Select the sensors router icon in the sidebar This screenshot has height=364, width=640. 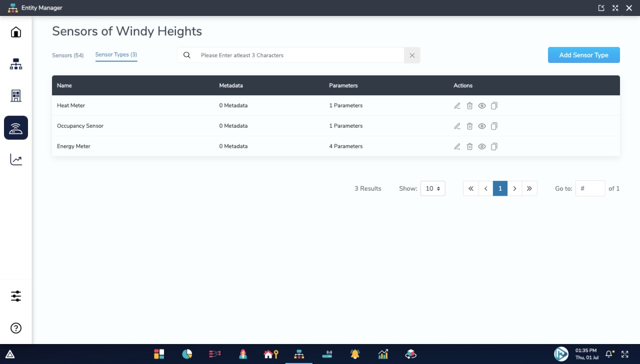16,128
